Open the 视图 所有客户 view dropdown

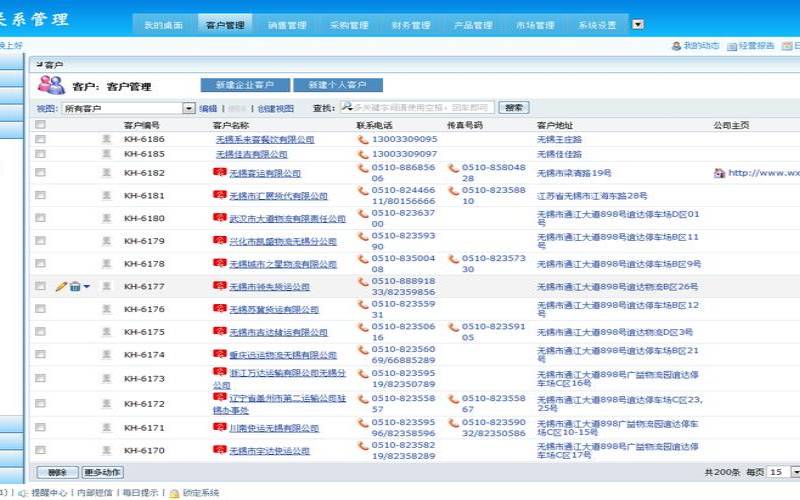click(x=189, y=108)
